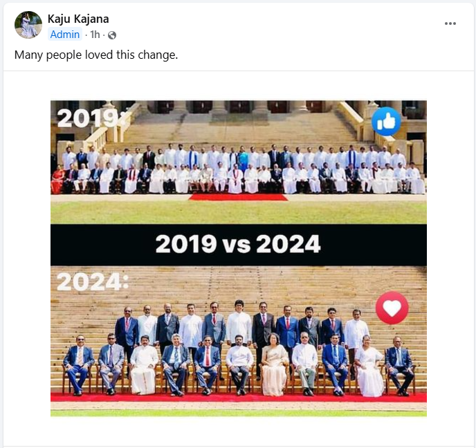Click the seated woman in beige saree
476x448 pixels.
click(274, 364)
